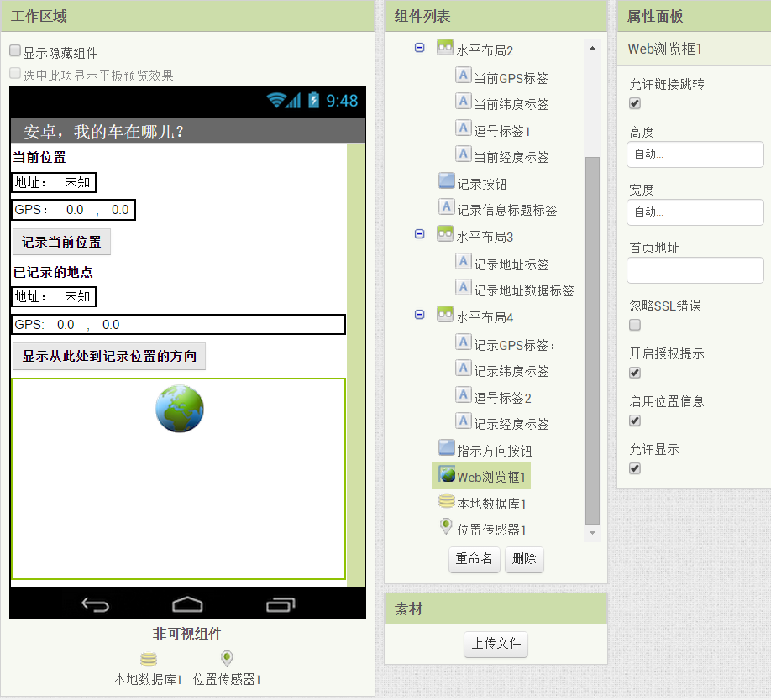Collapse the 水平布局4 tree node
Viewport: 771px width, 700px height.
click(419, 315)
